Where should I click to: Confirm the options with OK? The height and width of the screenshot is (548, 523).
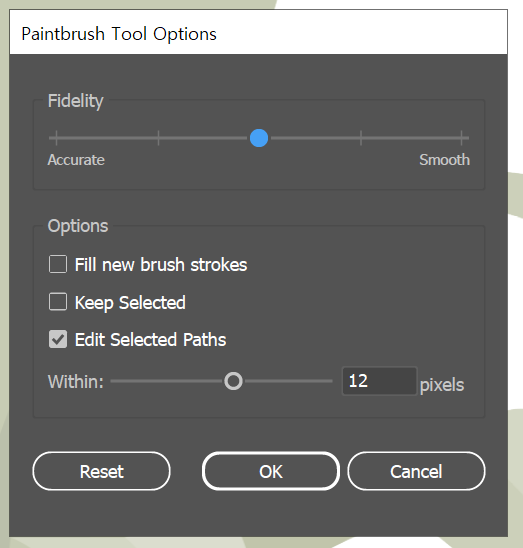[271, 471]
